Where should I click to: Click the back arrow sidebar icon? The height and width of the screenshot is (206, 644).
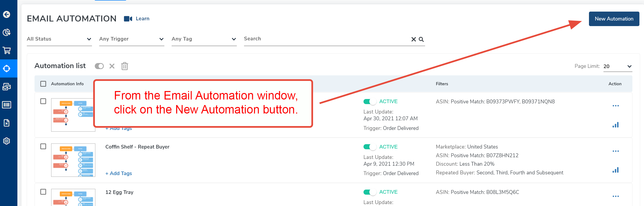pos(7,14)
